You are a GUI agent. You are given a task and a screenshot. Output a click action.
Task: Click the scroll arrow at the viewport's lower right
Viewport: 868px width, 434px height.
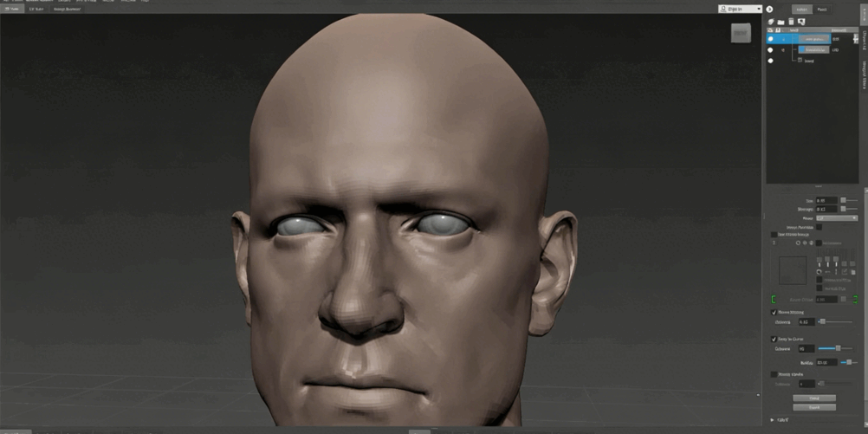point(759,395)
